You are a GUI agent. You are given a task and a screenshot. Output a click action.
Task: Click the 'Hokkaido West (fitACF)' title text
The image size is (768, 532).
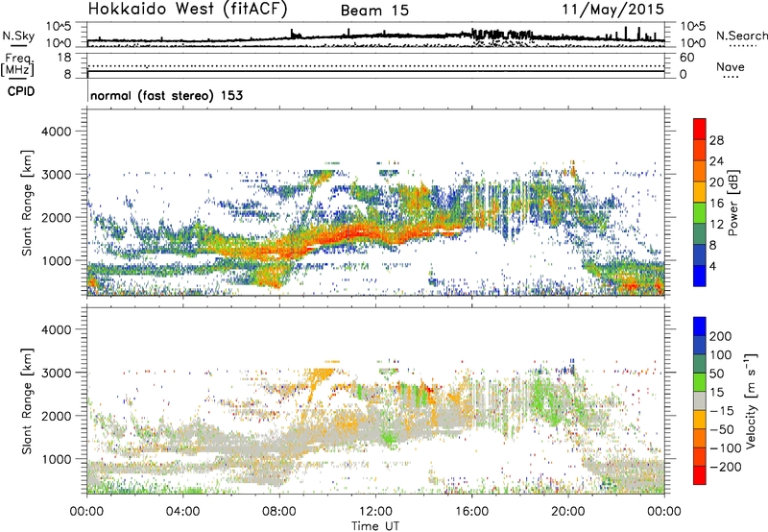[x=187, y=9]
